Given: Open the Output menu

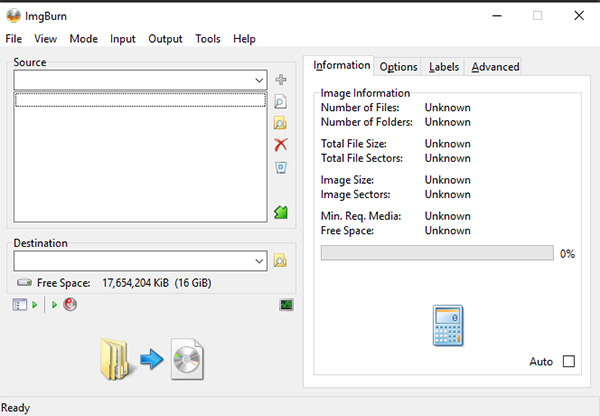Looking at the screenshot, I should tap(165, 39).
